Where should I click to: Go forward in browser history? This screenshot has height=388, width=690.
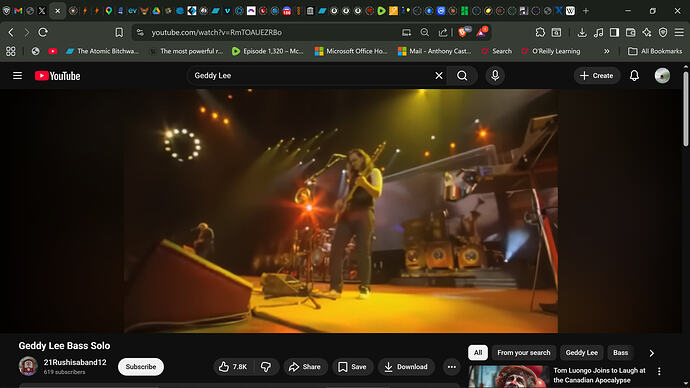pyautogui.click(x=27, y=32)
